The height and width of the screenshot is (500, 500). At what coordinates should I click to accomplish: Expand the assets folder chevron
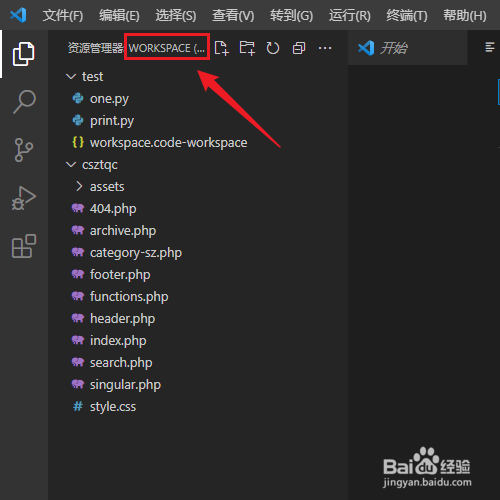click(79, 186)
